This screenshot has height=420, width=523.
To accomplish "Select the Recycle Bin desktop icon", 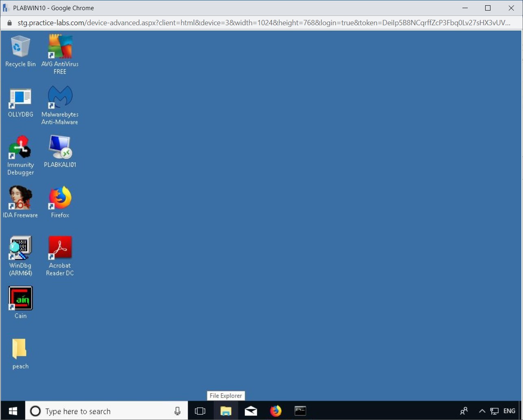I will point(20,47).
